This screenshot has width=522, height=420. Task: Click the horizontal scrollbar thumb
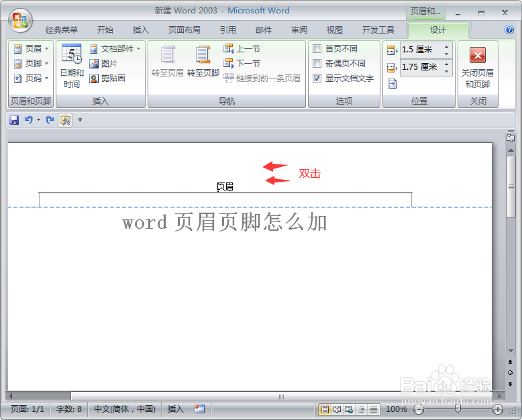(x=281, y=397)
